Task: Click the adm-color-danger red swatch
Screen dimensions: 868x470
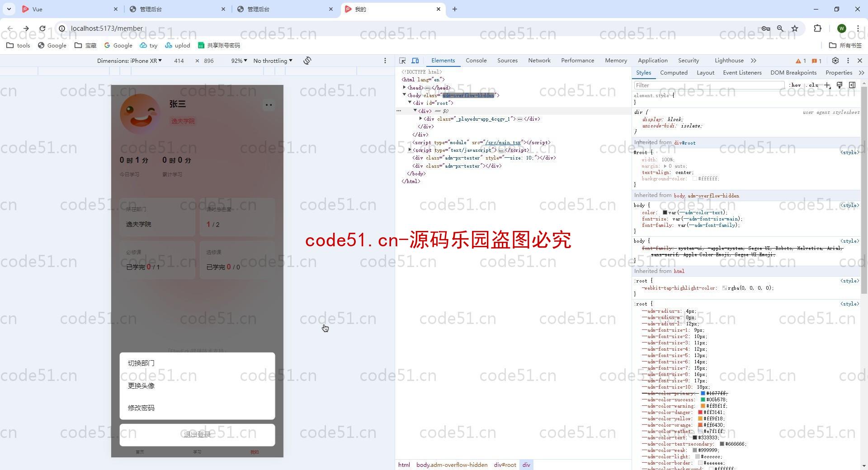Action: 700,413
